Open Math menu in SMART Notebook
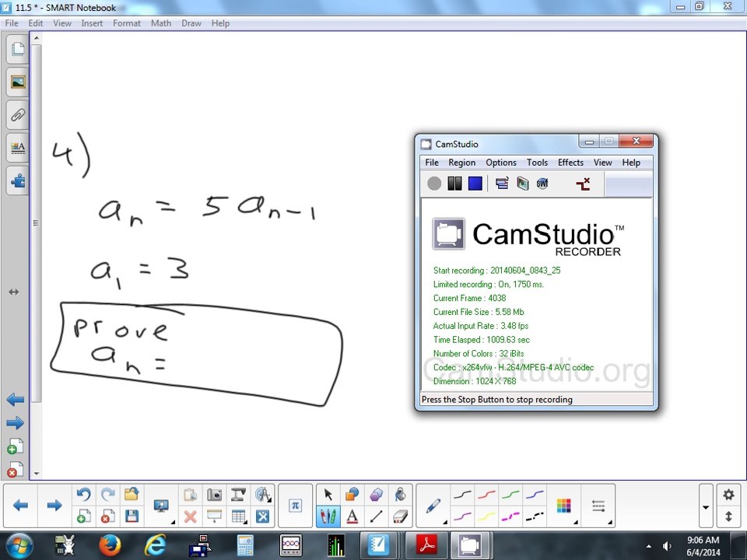Image resolution: width=747 pixels, height=560 pixels. [x=161, y=23]
